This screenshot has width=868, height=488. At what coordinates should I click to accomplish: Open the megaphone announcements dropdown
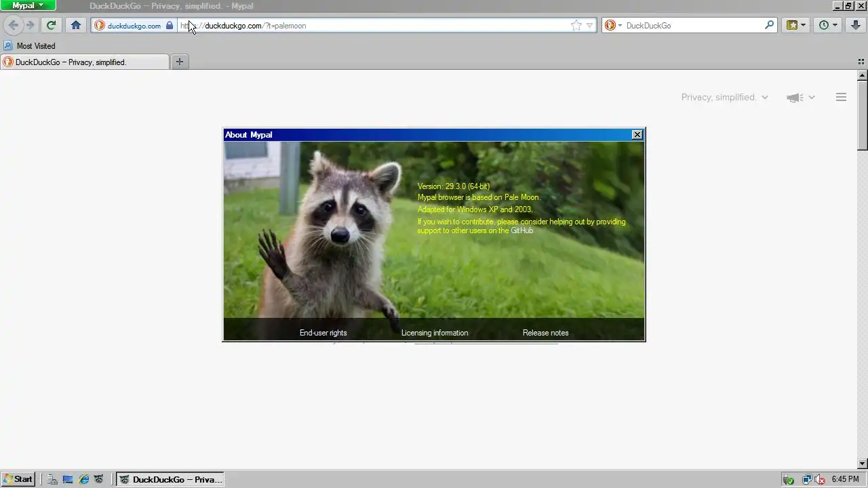pos(801,98)
